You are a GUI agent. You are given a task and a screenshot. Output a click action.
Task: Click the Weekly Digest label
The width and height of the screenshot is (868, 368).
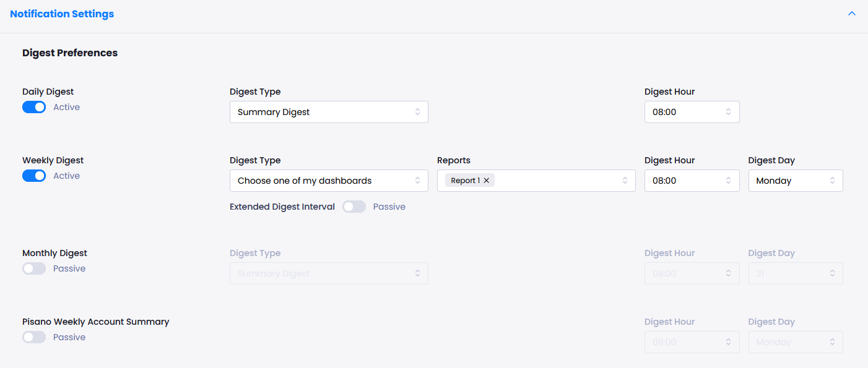(53, 160)
